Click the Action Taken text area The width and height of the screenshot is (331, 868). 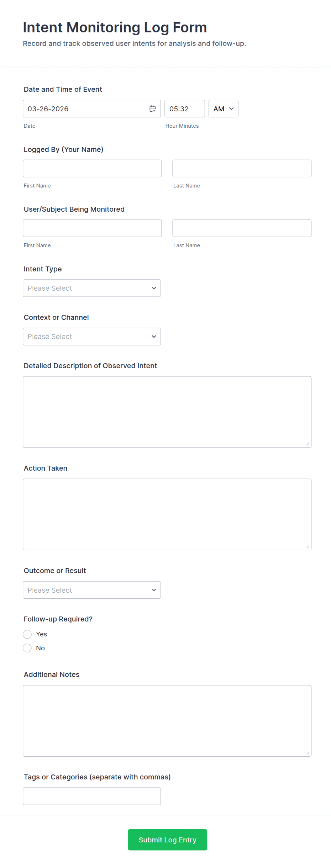click(x=167, y=514)
